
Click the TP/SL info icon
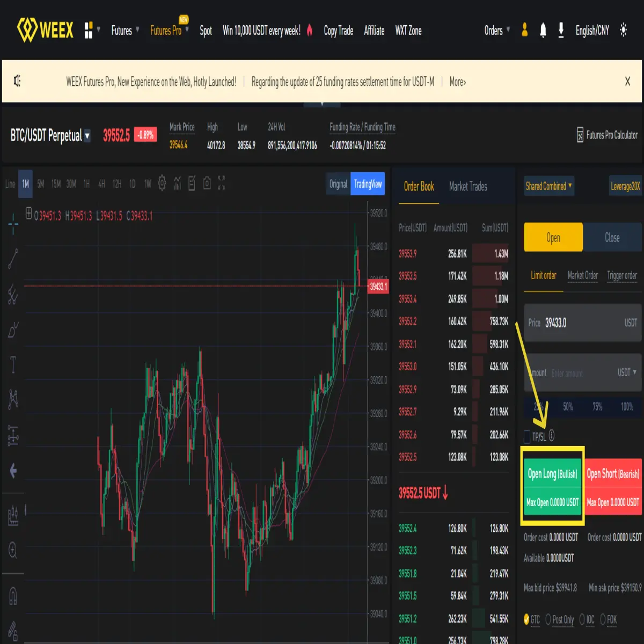(552, 436)
